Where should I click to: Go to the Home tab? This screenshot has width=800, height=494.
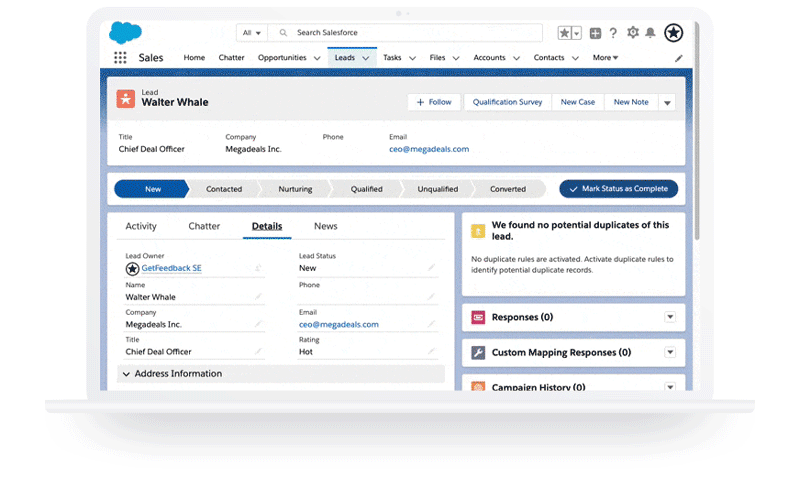point(194,58)
